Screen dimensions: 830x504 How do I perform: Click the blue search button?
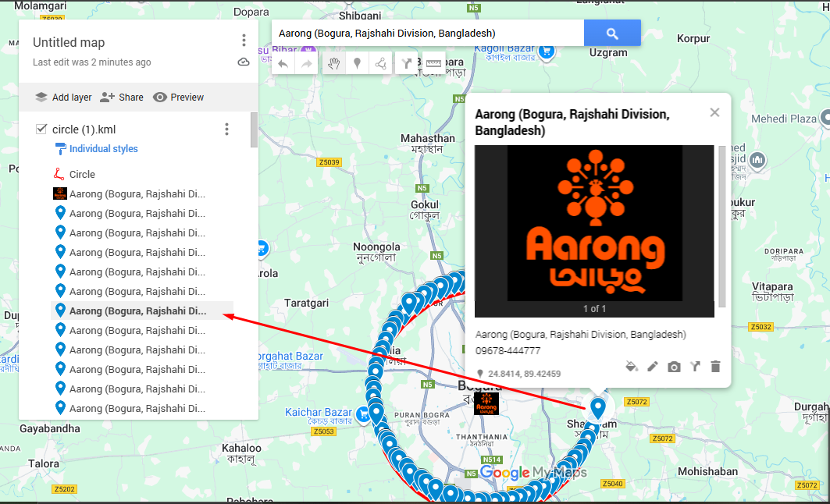(x=612, y=34)
